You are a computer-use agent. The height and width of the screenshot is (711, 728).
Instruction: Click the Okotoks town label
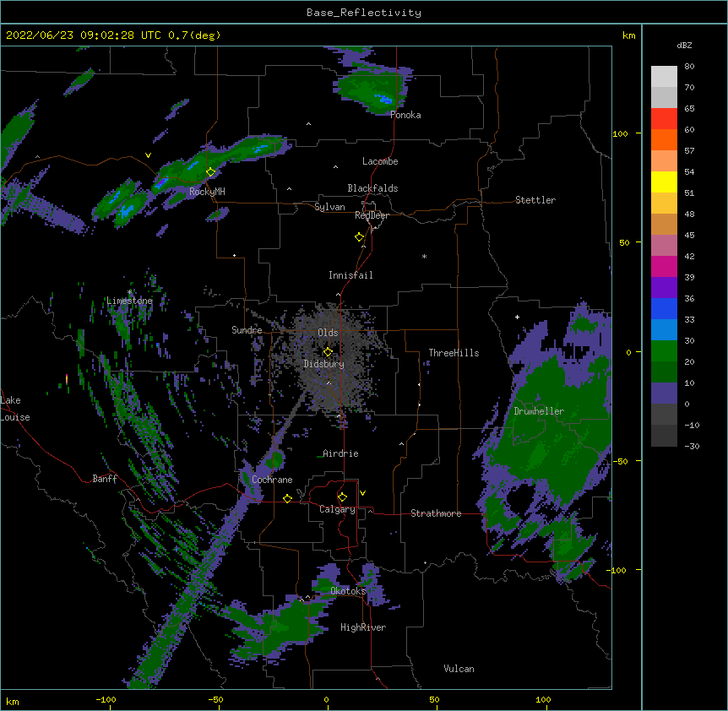[348, 591]
